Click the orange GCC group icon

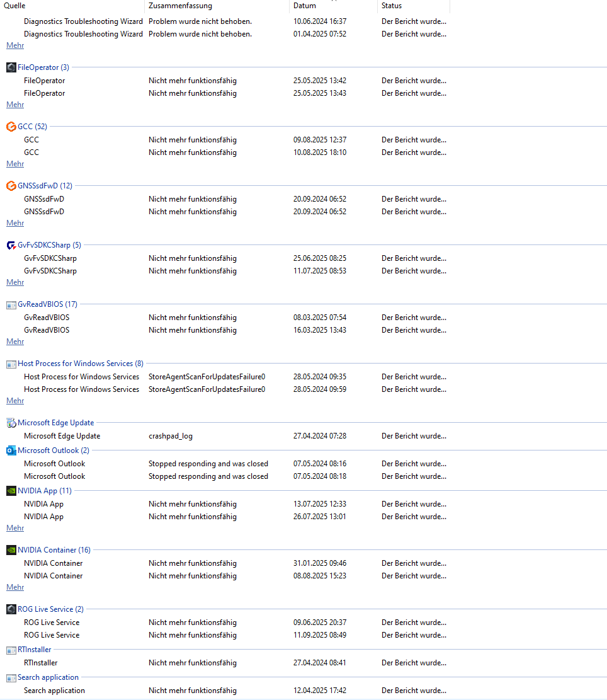click(11, 127)
